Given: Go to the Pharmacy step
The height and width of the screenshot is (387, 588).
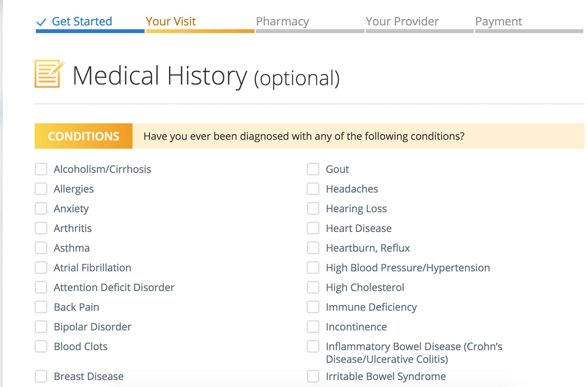Looking at the screenshot, I should pos(282,22).
